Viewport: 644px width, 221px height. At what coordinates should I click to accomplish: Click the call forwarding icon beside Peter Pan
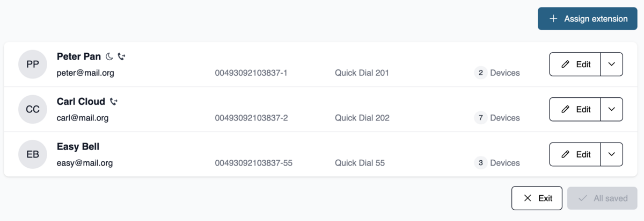(x=121, y=56)
